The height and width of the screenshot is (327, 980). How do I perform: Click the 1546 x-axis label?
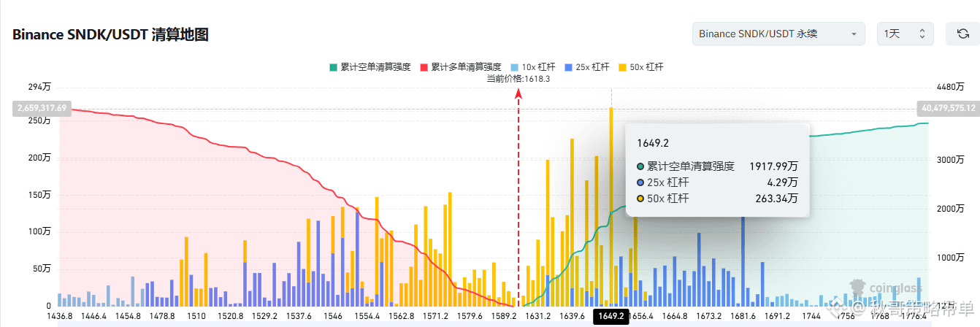[x=332, y=316]
